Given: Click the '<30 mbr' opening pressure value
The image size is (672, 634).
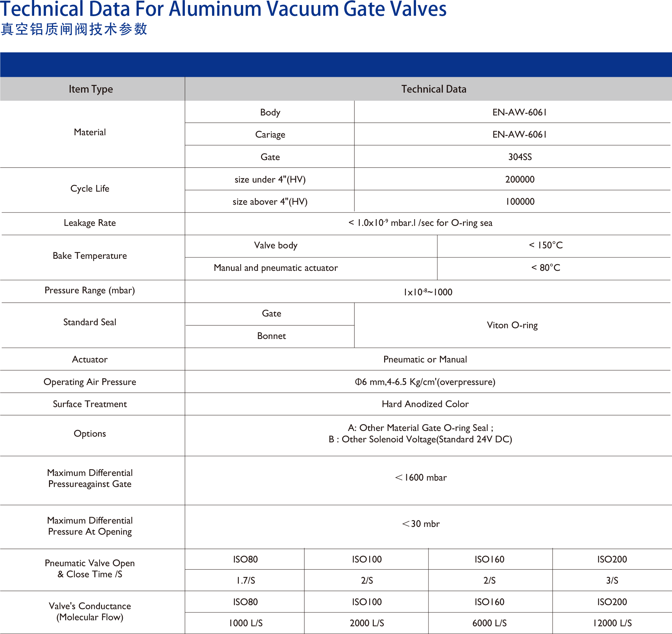Looking at the screenshot, I should (420, 524).
